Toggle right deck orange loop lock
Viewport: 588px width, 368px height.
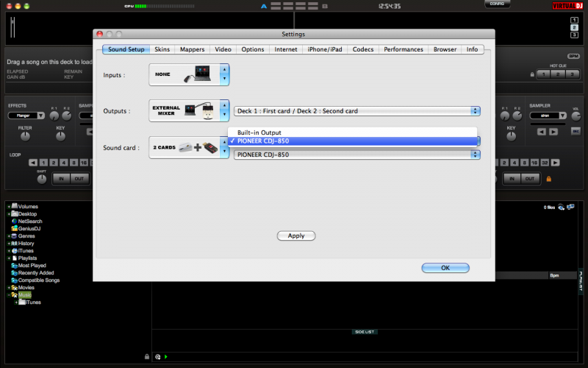tap(548, 179)
